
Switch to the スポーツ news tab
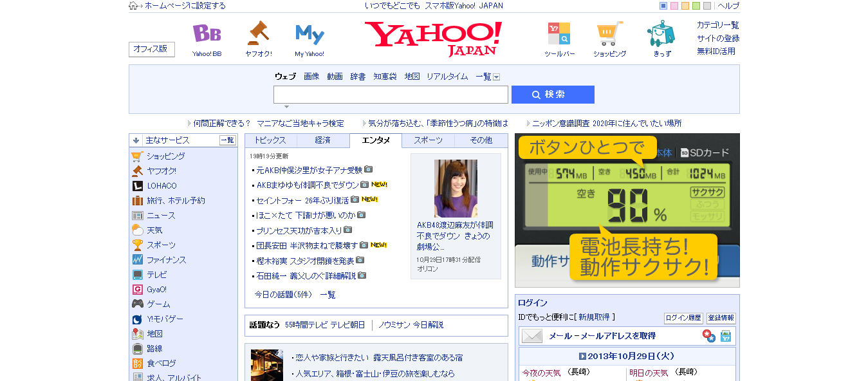428,140
